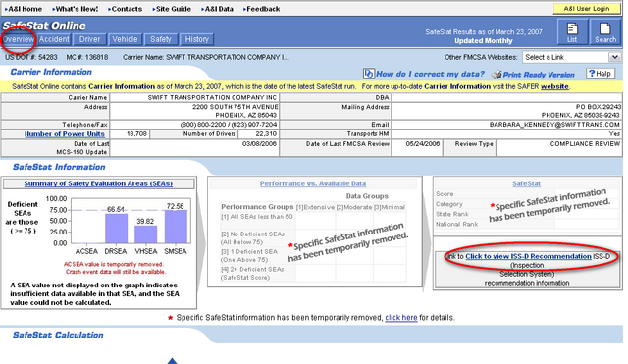Switch to the Accident tab

[54, 39]
